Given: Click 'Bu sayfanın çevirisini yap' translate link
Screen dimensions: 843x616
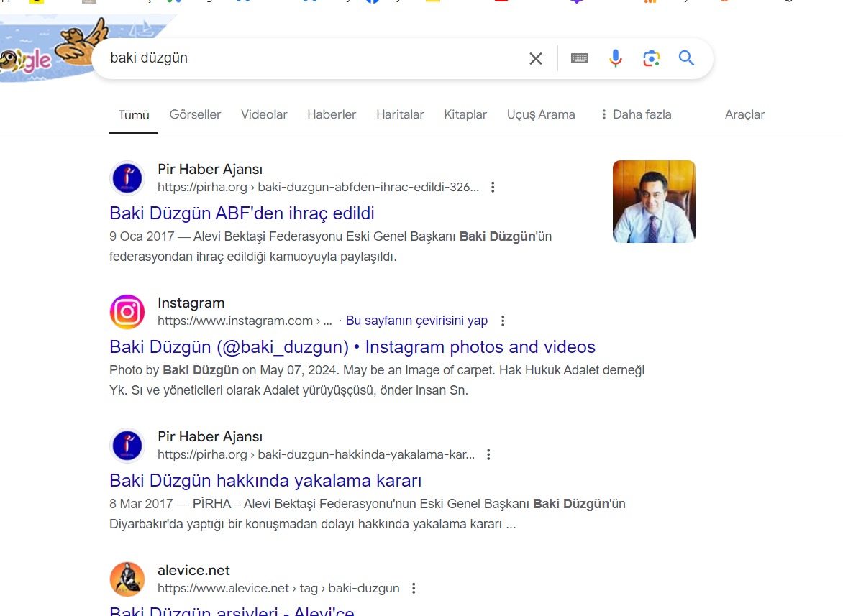Looking at the screenshot, I should tap(416, 321).
